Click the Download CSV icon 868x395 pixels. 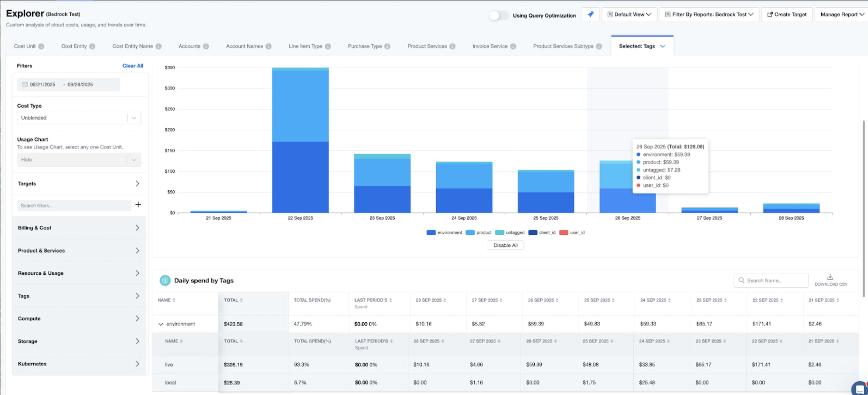(x=830, y=277)
